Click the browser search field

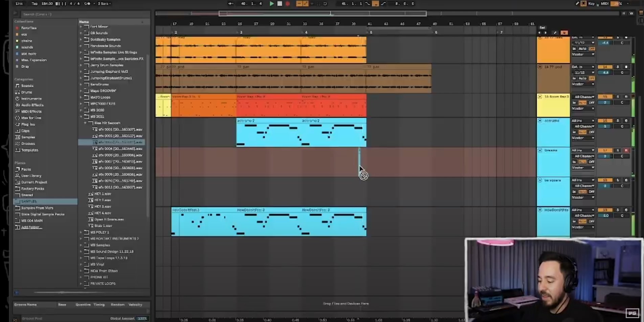tap(85, 14)
